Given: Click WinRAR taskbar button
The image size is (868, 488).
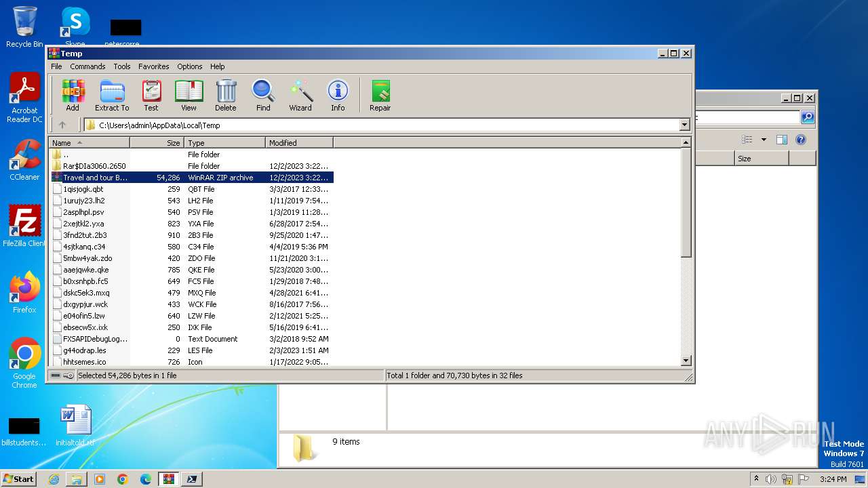Looking at the screenshot, I should [168, 479].
